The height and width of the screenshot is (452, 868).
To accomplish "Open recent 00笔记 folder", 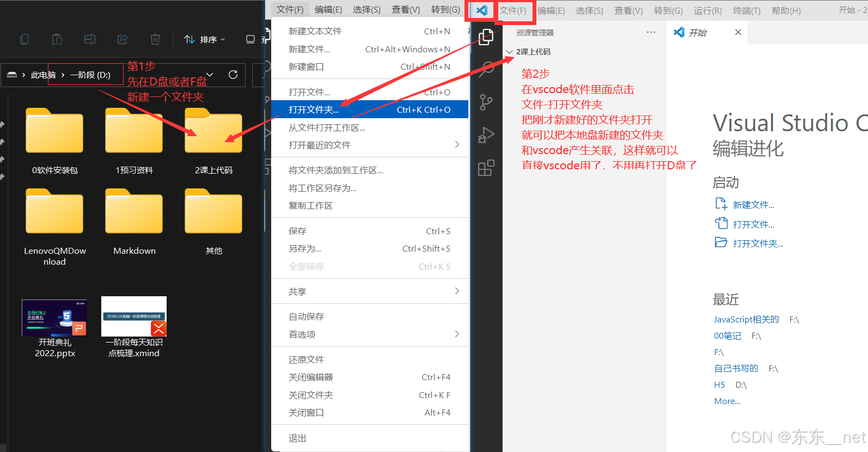I will 728,335.
